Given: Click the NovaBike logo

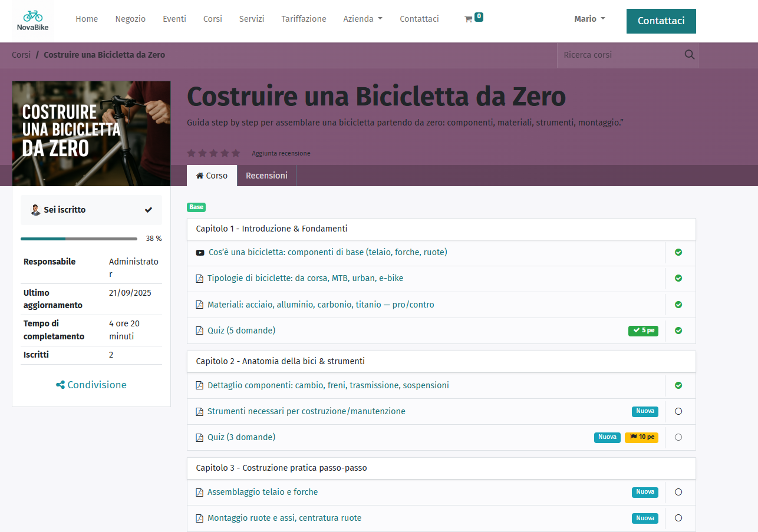Looking at the screenshot, I should pyautogui.click(x=32, y=19).
